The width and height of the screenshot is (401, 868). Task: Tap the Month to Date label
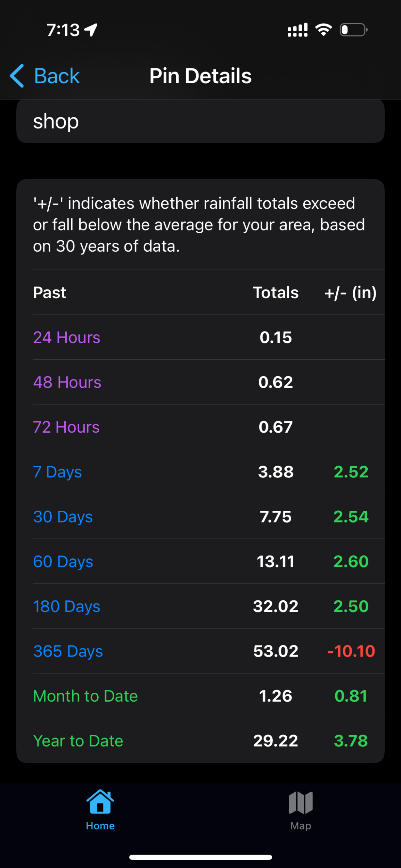pyautogui.click(x=85, y=696)
